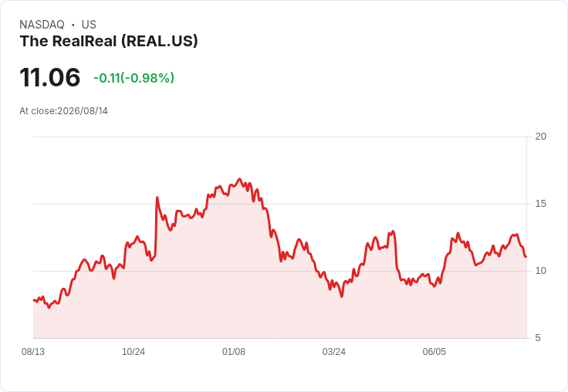Click the At close:2026/08/14 timestamp
Viewport: 568px width, 392px height.
63,111
